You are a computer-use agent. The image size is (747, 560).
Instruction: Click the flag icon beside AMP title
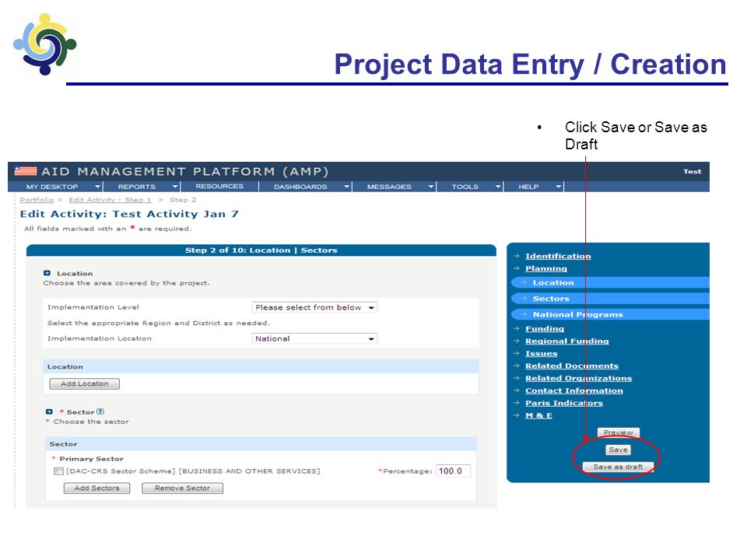pyautogui.click(x=26, y=171)
